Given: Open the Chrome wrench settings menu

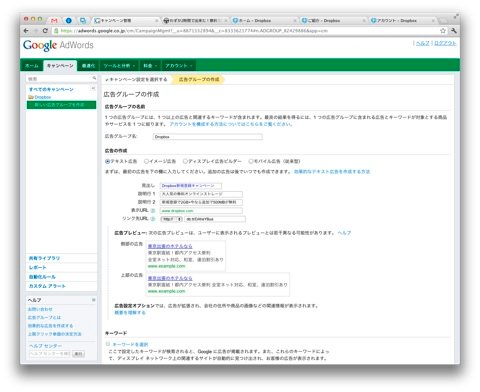Looking at the screenshot, I should (453, 31).
